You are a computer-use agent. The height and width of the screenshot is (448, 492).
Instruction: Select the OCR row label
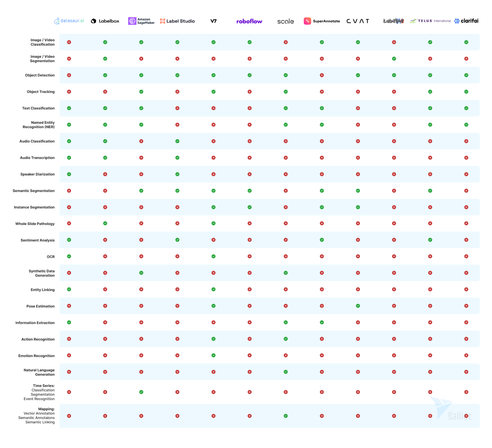(x=51, y=256)
